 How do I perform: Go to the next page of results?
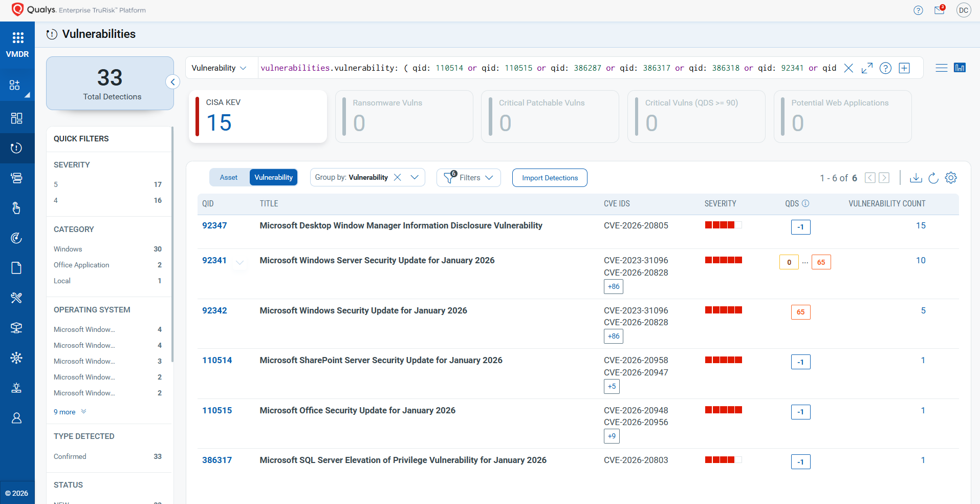[884, 178]
